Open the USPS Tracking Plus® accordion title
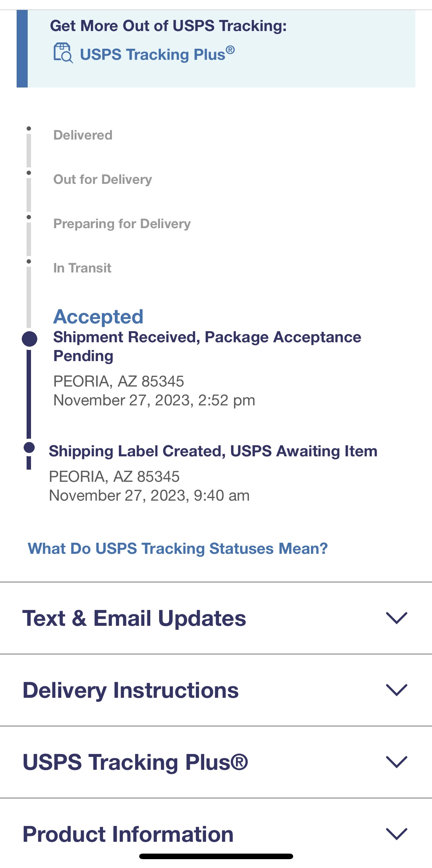Image resolution: width=432 pixels, height=868 pixels. (x=135, y=762)
